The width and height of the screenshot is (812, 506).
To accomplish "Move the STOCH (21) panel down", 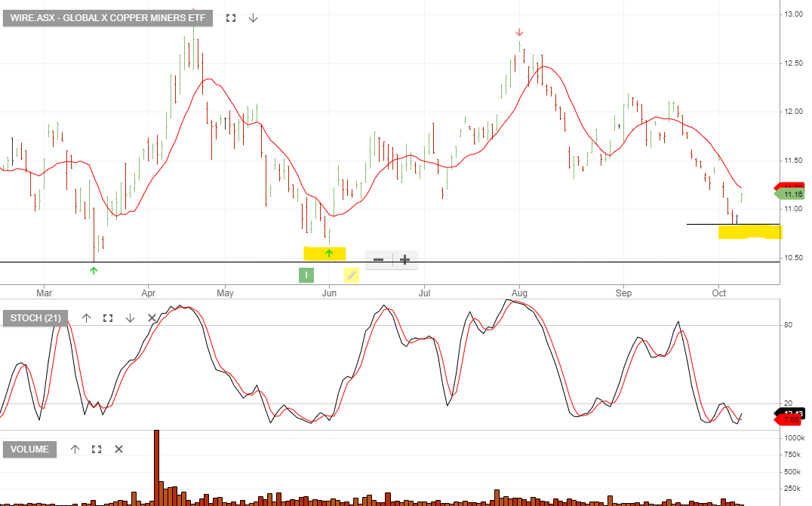I will coord(130,318).
